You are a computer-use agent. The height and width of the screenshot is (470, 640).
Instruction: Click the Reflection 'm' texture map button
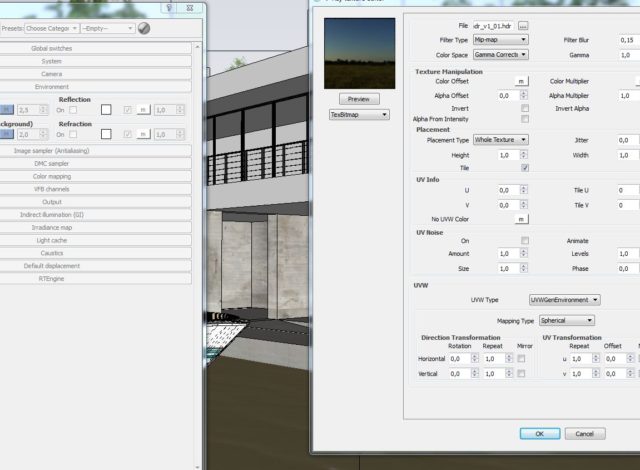click(x=143, y=109)
